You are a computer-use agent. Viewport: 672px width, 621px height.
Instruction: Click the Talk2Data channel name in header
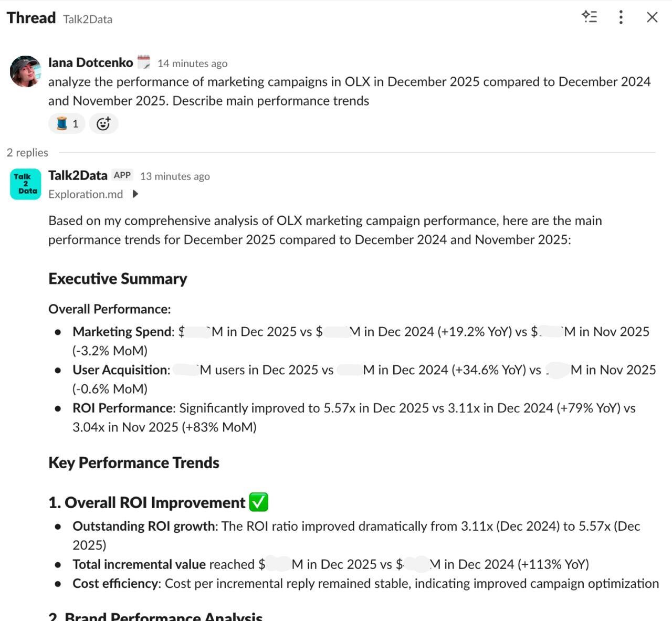coord(88,19)
